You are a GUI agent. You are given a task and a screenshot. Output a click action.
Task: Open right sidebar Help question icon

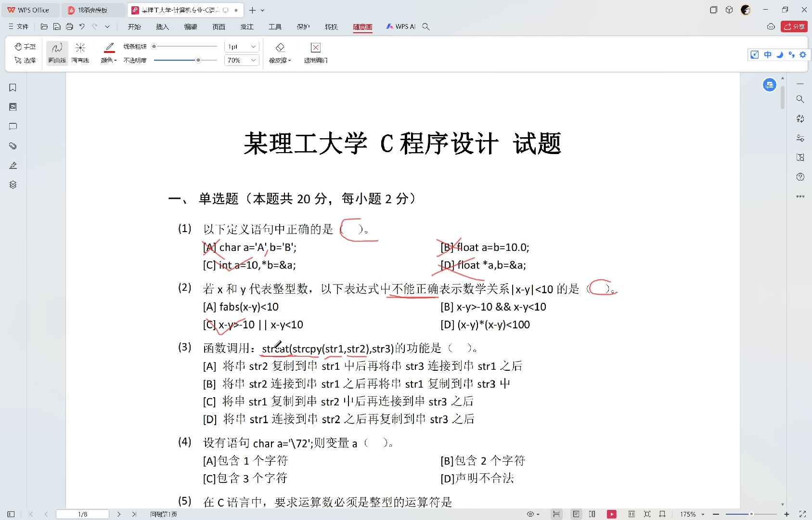(x=800, y=177)
